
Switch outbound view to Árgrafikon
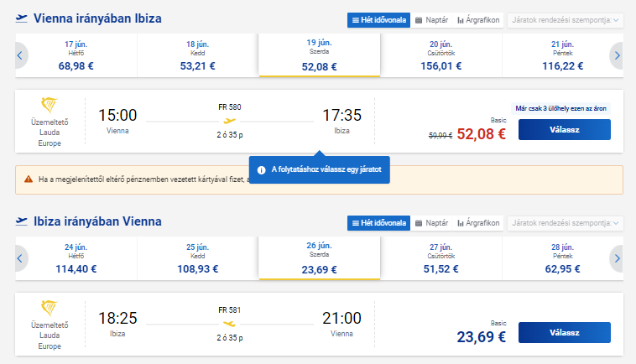pos(478,20)
